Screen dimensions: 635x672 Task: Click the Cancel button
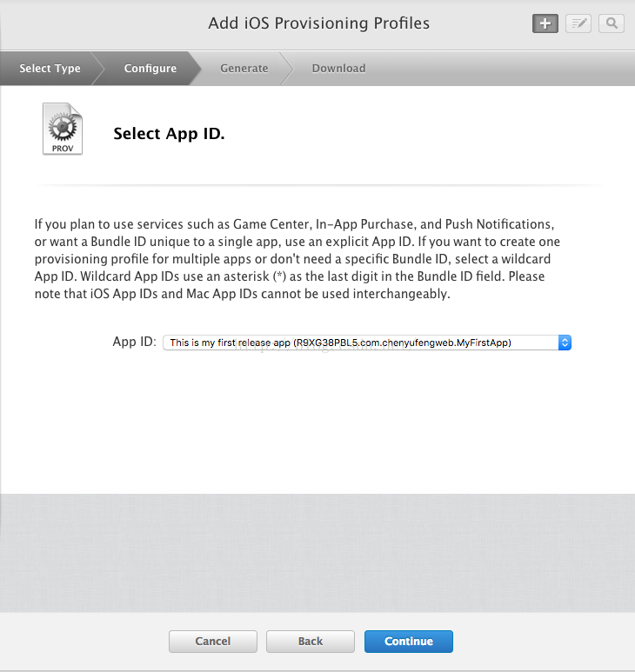pyautogui.click(x=212, y=642)
